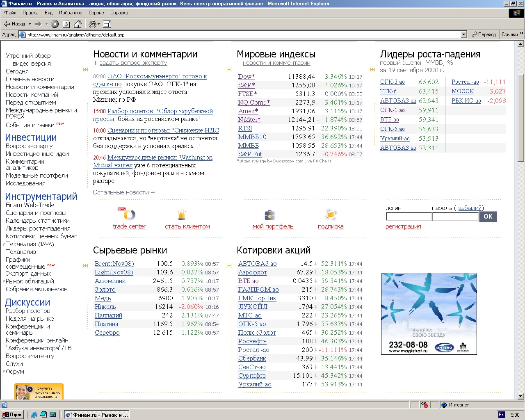Click the Переход go button
The height and width of the screenshot is (420, 525).
484,34
